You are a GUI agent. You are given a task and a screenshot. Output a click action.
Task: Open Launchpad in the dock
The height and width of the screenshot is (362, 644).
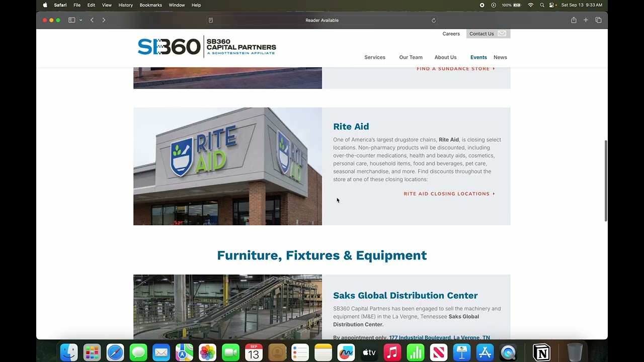92,352
